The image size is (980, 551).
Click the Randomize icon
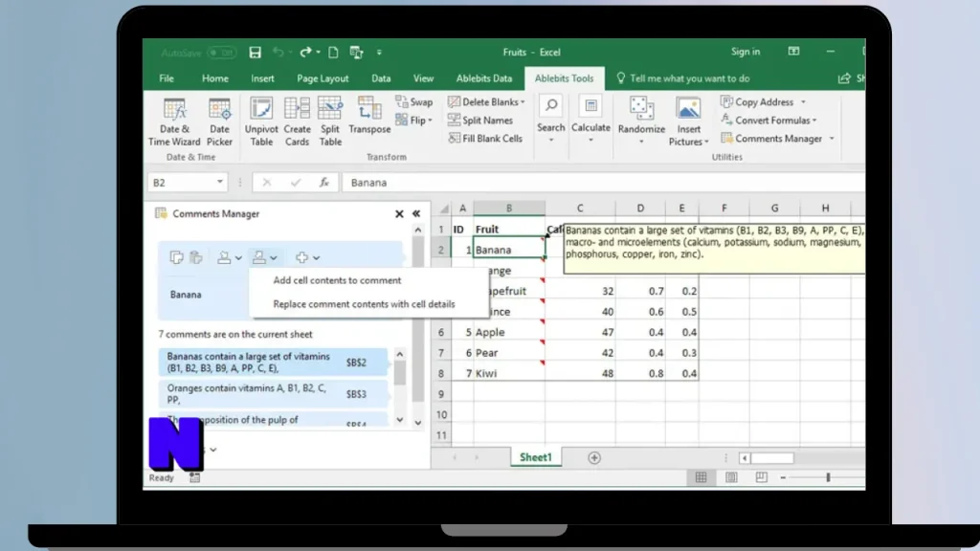(641, 107)
